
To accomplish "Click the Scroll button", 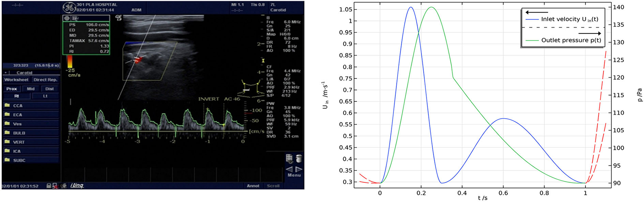I will point(273,186).
